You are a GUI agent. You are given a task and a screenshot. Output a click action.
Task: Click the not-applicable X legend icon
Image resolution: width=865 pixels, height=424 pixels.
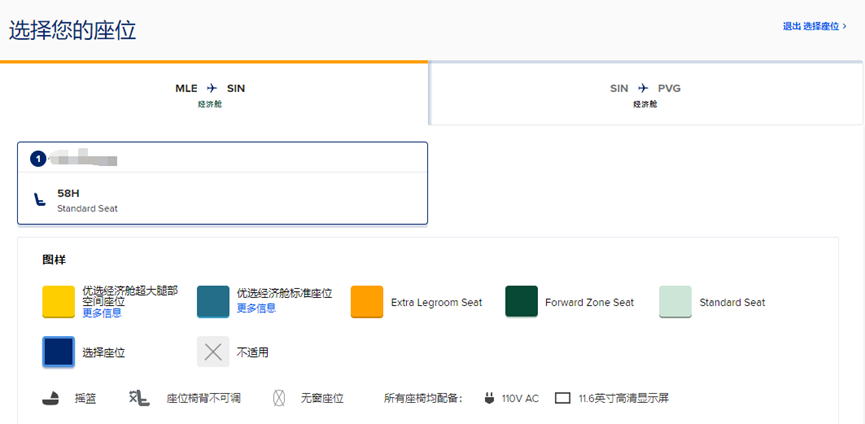[x=213, y=352]
